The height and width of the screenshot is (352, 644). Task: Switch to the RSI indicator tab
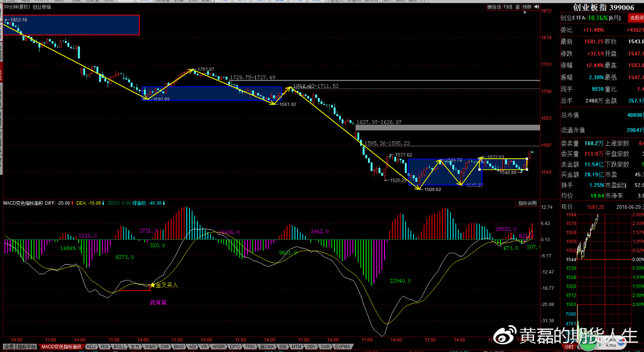[x=104, y=346]
